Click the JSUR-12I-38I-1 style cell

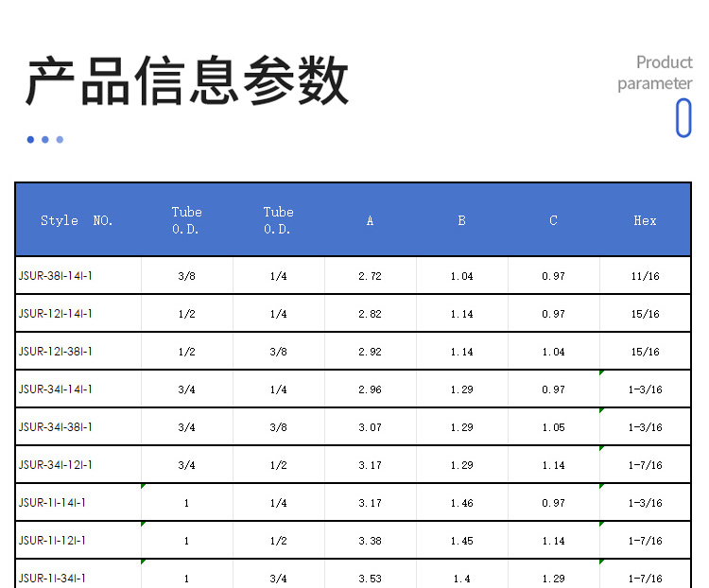[x=56, y=352]
